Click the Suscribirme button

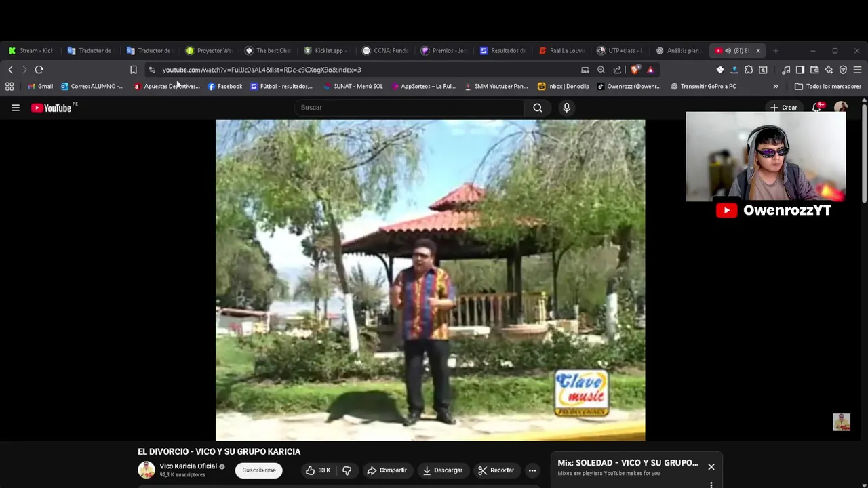point(258,470)
